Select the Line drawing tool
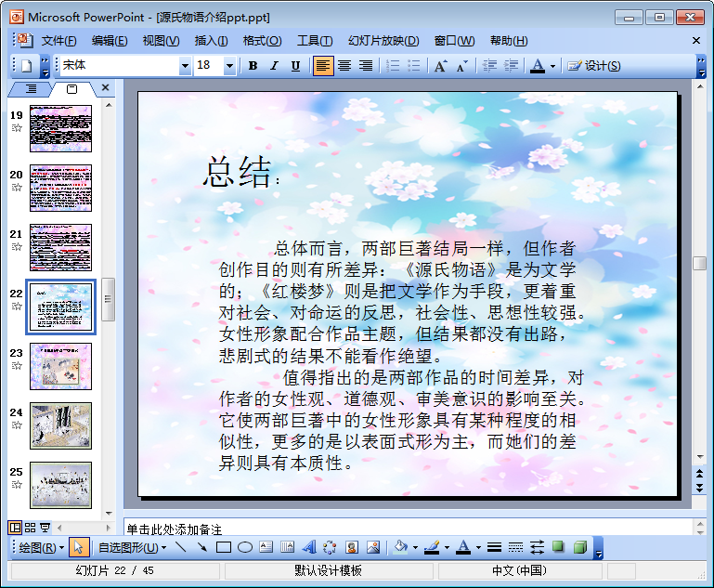The height and width of the screenshot is (588, 714). (x=181, y=547)
